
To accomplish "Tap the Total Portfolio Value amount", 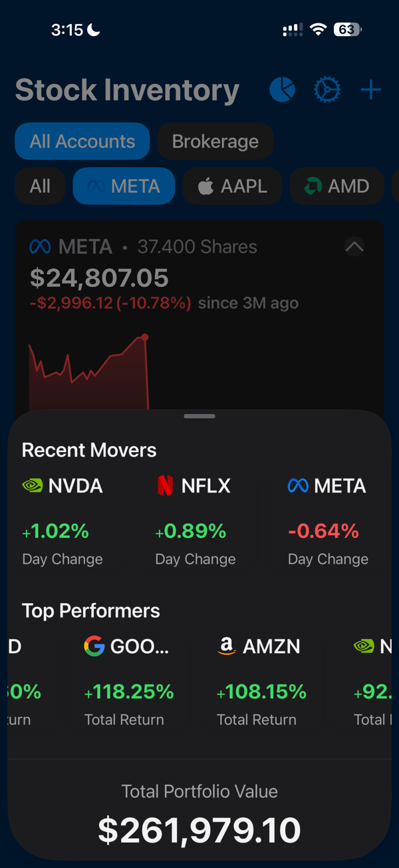I will pyautogui.click(x=199, y=829).
